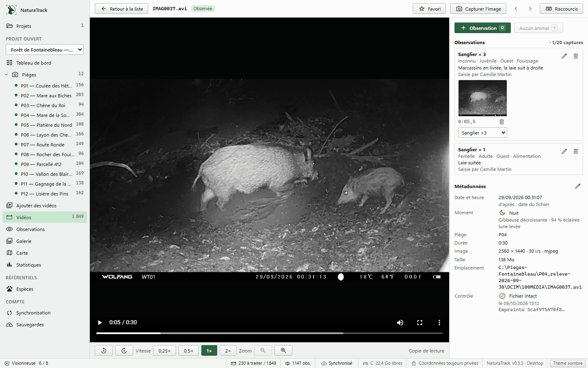The height and width of the screenshot is (368, 588).
Task: Edit the Sanglier × 3 observation
Action: click(x=564, y=56)
